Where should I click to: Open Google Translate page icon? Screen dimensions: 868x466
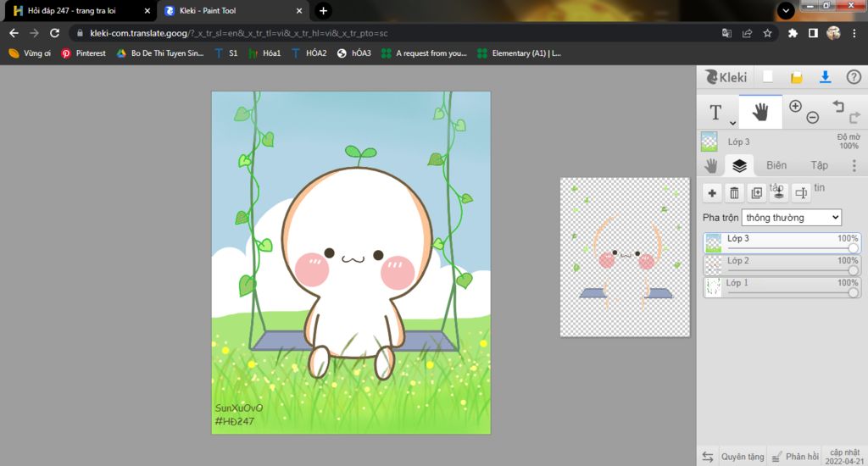click(x=726, y=33)
